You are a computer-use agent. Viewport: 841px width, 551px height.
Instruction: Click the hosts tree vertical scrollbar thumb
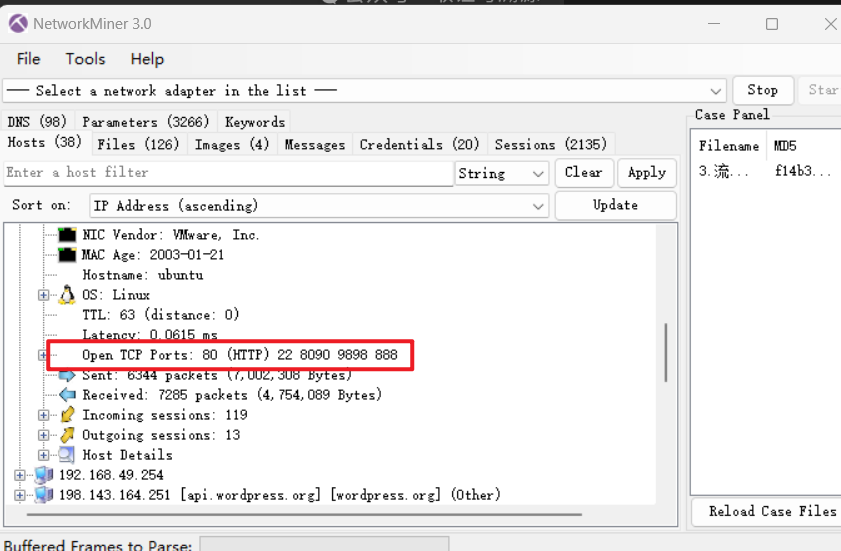click(666, 352)
